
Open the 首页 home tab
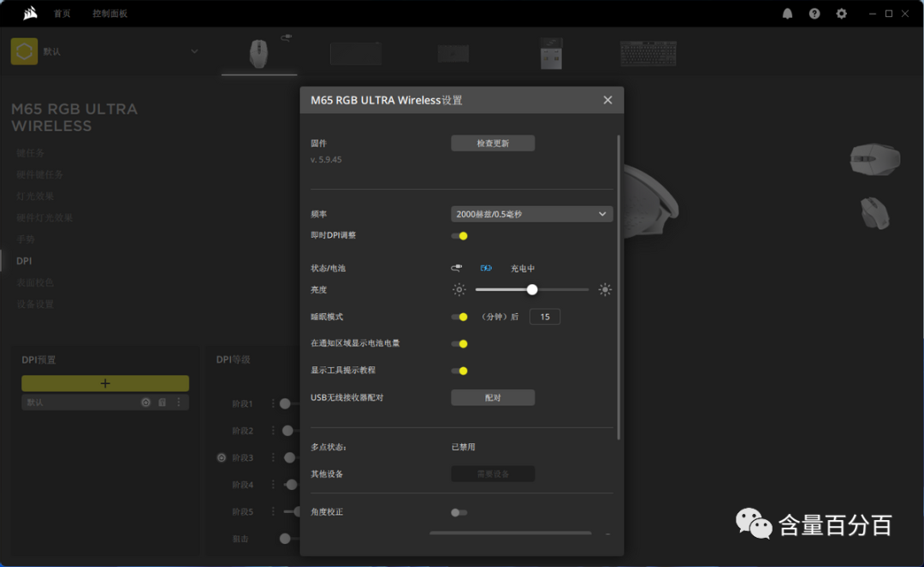click(x=62, y=14)
